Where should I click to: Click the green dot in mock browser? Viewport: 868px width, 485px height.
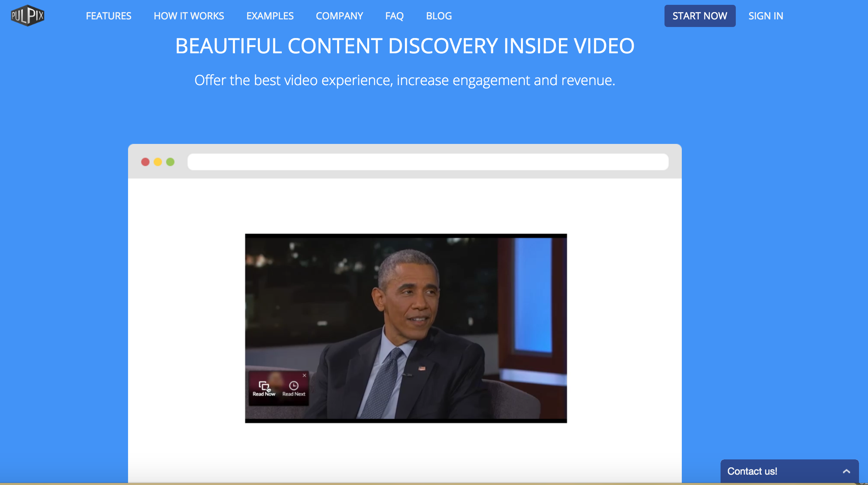[170, 162]
